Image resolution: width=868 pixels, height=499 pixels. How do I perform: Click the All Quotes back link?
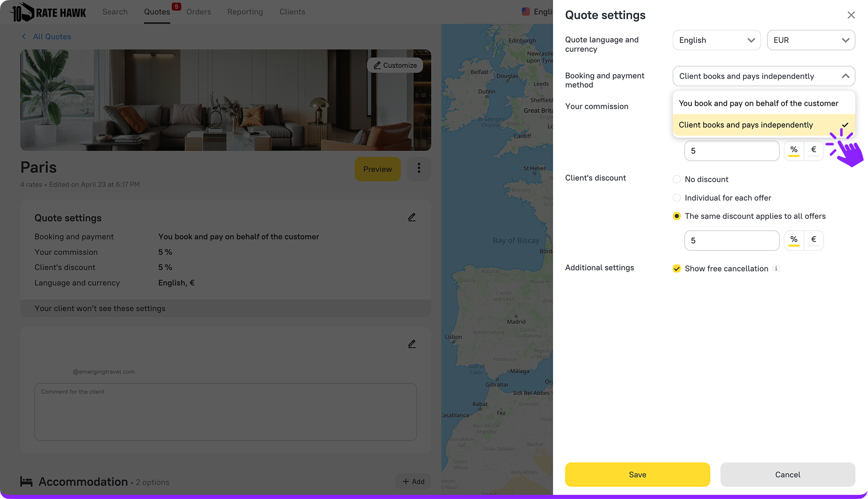(x=52, y=37)
